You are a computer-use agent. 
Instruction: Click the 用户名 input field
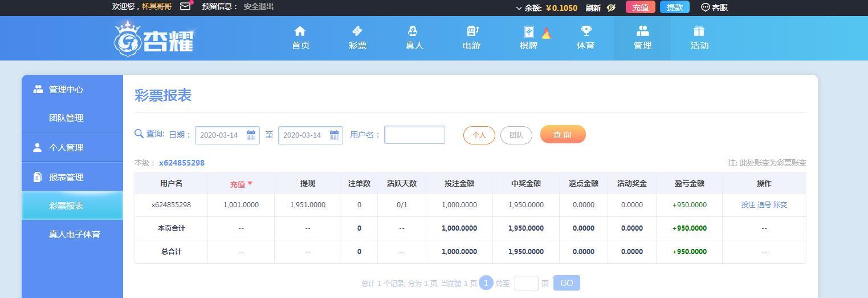[x=414, y=135]
